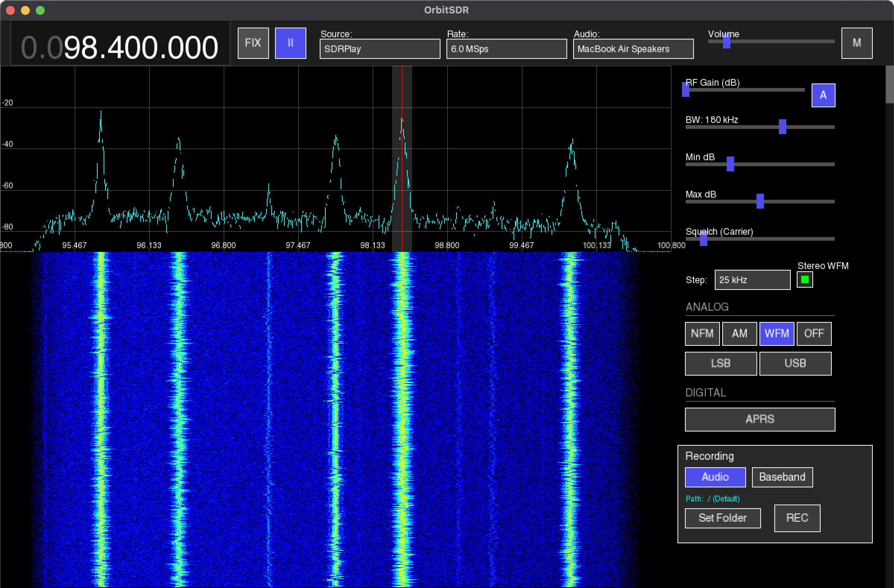Toggle the FIX frequency button
Viewport: 894px width, 588px height.
click(253, 43)
